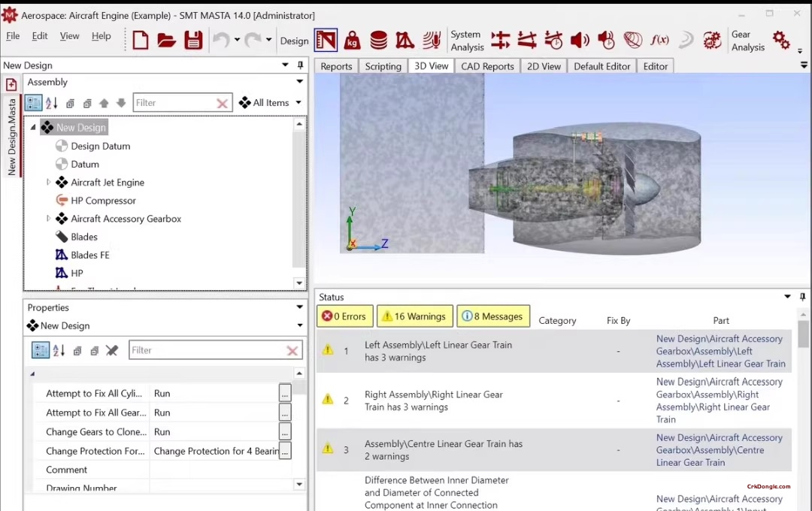Toggle the 16 Warnings filter
Viewport: 812px width, 511px height.
pyautogui.click(x=414, y=316)
